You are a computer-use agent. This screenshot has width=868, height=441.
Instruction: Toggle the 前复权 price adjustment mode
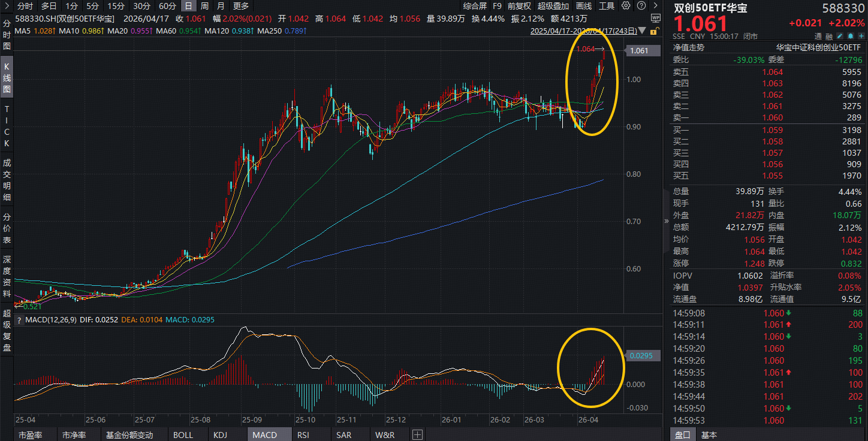point(519,6)
